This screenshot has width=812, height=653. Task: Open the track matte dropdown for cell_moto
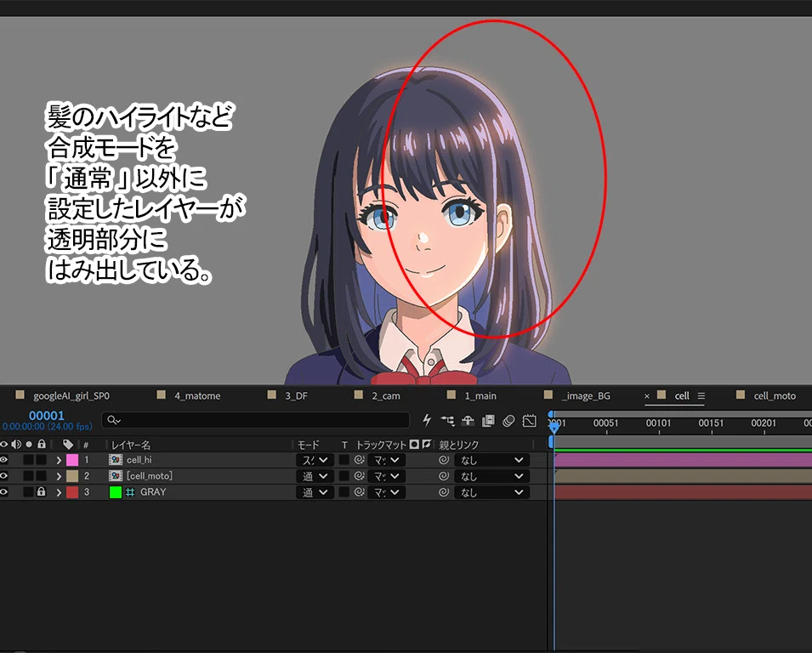pos(386,476)
